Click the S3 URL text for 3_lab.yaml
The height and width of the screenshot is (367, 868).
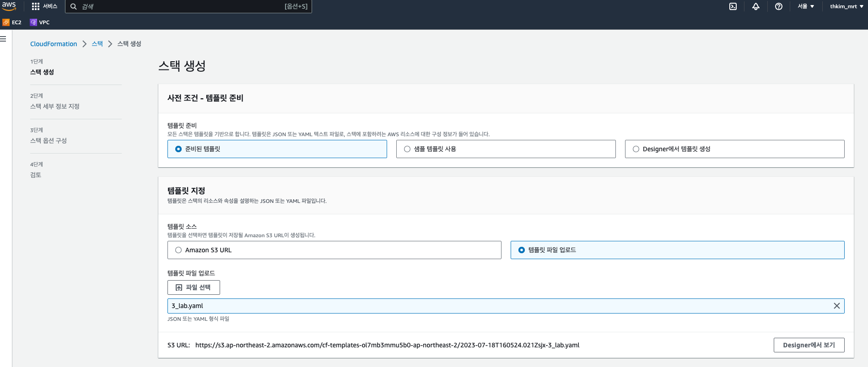pyautogui.click(x=387, y=345)
